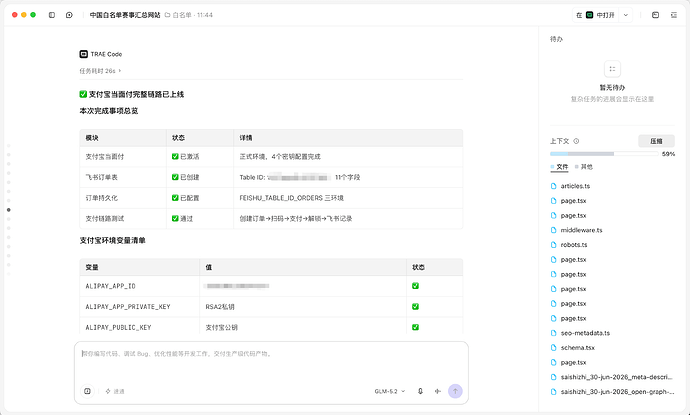Click the file icon beside robots.ts

[554, 245]
